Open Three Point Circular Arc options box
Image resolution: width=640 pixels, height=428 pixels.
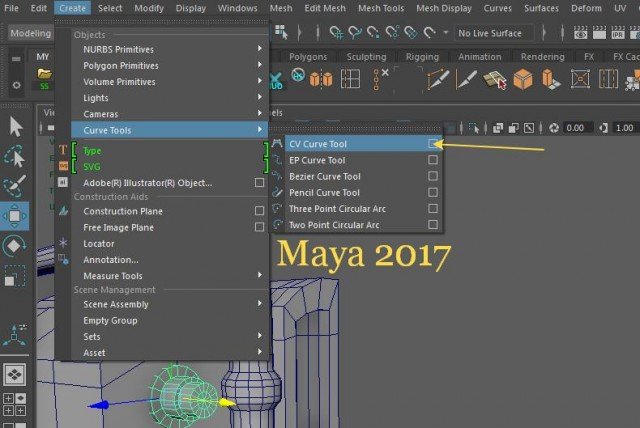(x=433, y=208)
